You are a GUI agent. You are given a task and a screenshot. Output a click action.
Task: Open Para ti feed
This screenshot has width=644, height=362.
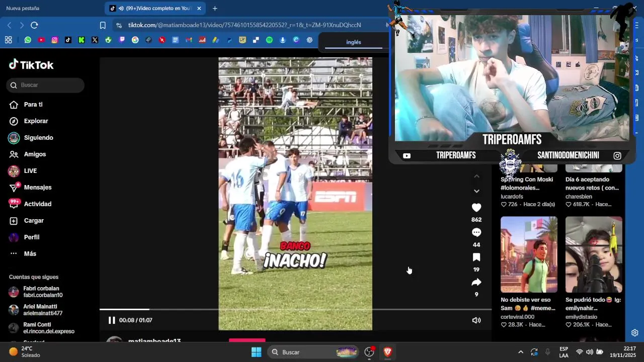pos(33,105)
